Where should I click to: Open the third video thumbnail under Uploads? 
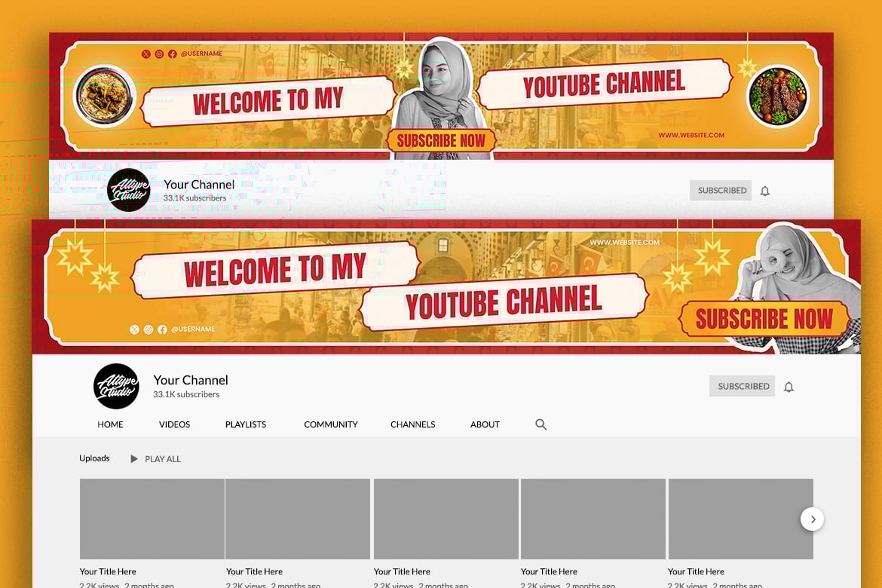point(446,519)
